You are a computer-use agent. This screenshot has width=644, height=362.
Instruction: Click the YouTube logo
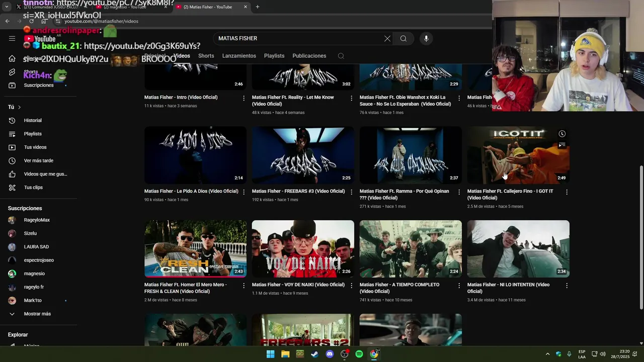[40, 39]
